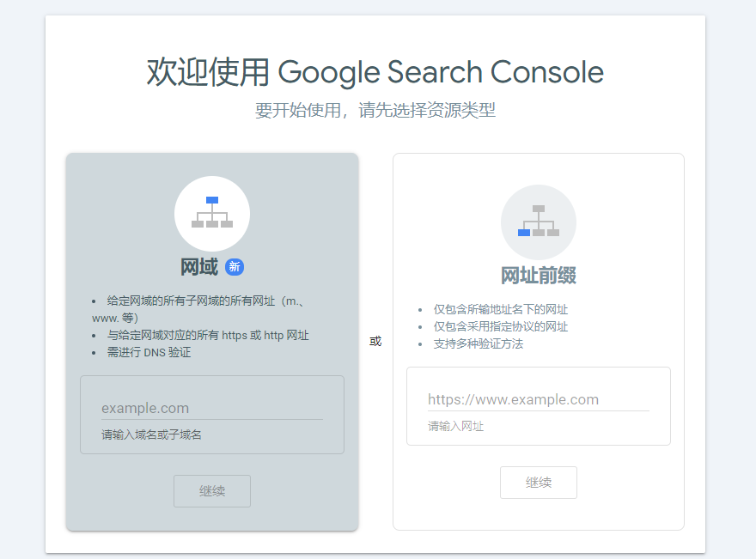
Task: Click the 仅包含采用指定协议的网址 bullet item
Action: click(501, 326)
